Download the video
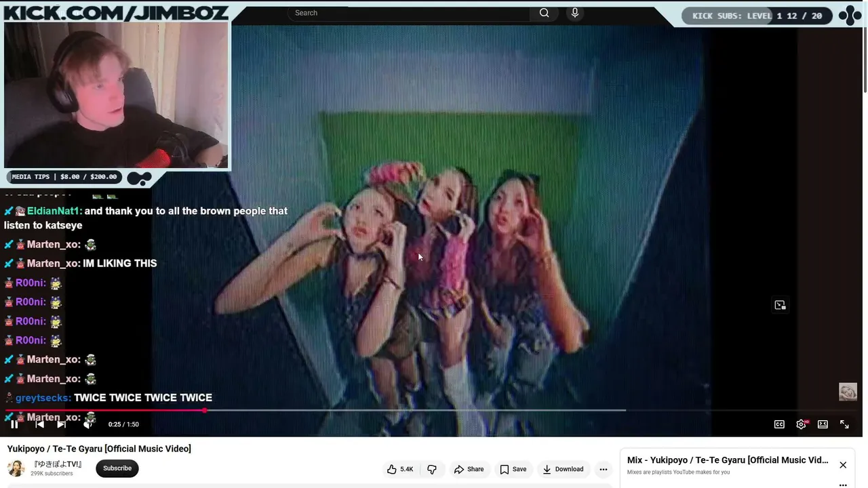 [x=563, y=469]
